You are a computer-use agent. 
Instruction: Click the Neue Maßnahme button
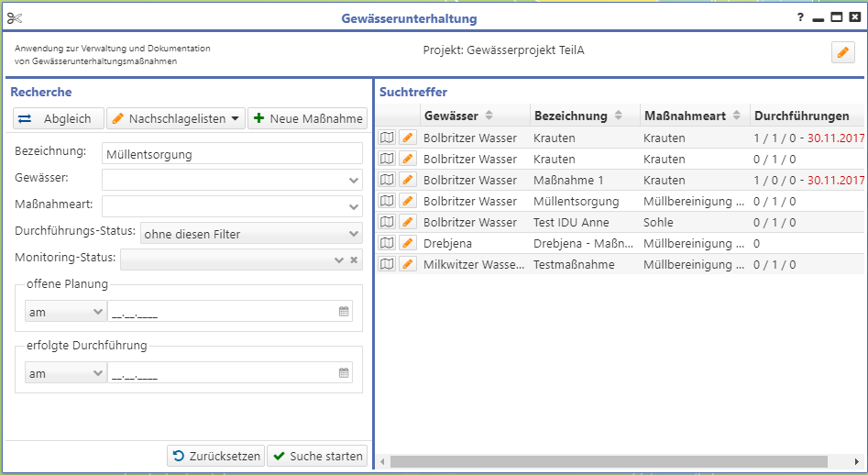307,118
